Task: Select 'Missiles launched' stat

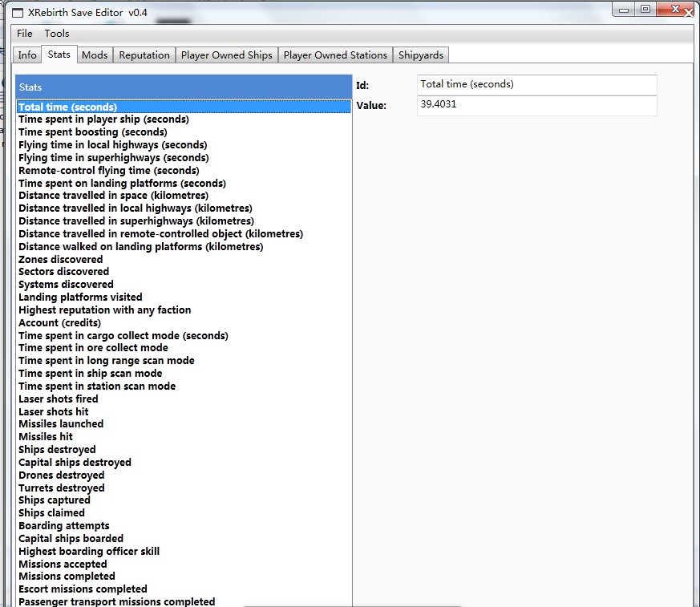Action: click(x=184, y=424)
